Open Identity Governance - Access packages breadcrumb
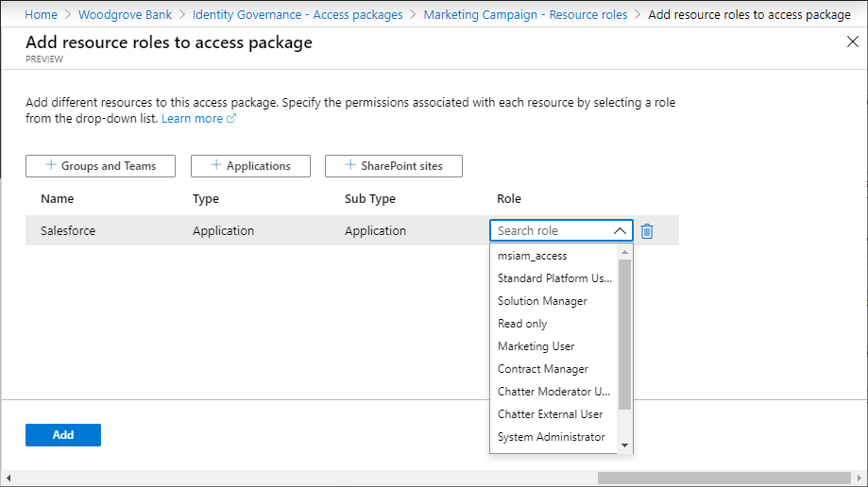Viewport: 868px width, 487px height. (x=298, y=15)
